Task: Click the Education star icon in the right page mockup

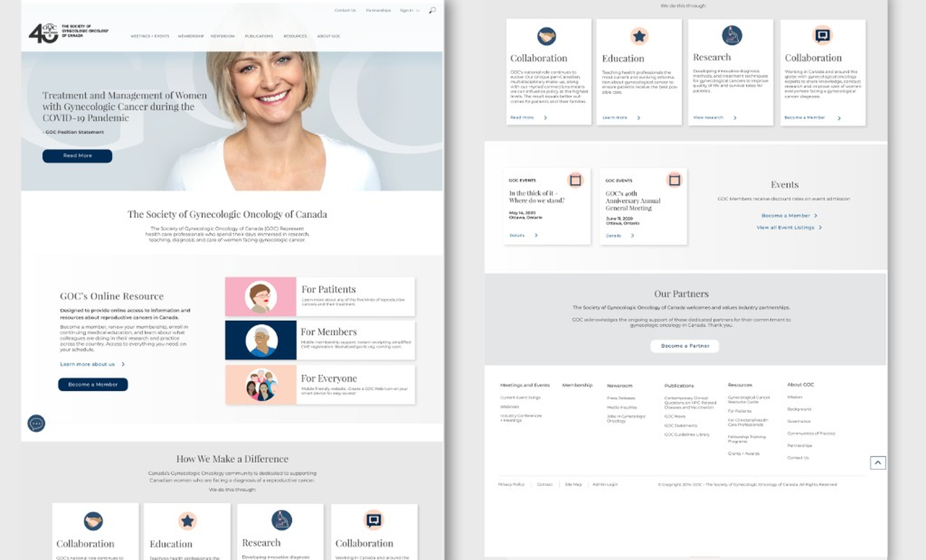Action: (x=639, y=36)
